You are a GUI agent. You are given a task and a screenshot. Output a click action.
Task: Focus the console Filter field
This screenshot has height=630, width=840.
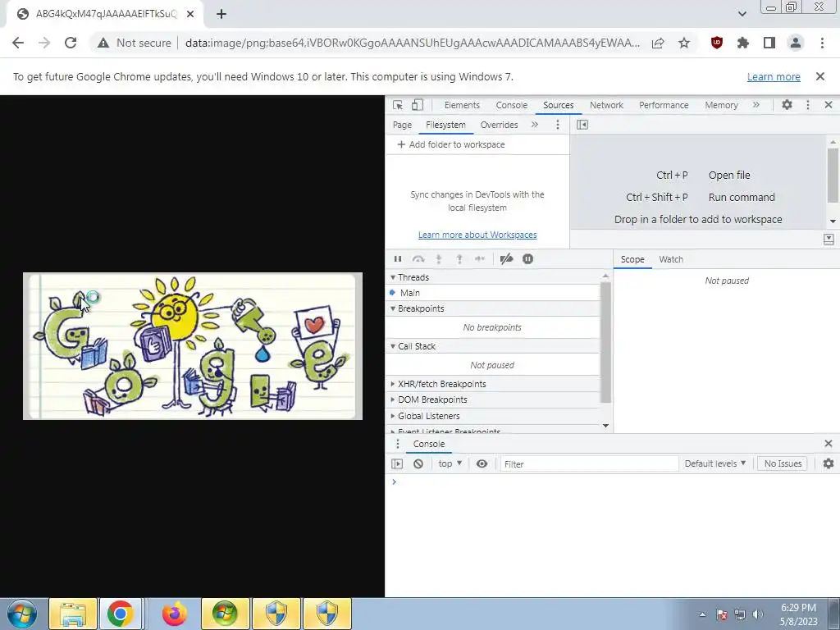click(589, 464)
